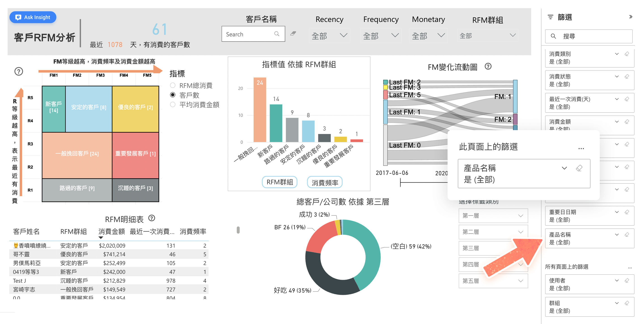Open the Recency 全部 dropdown
This screenshot has width=644, height=324.
329,36
